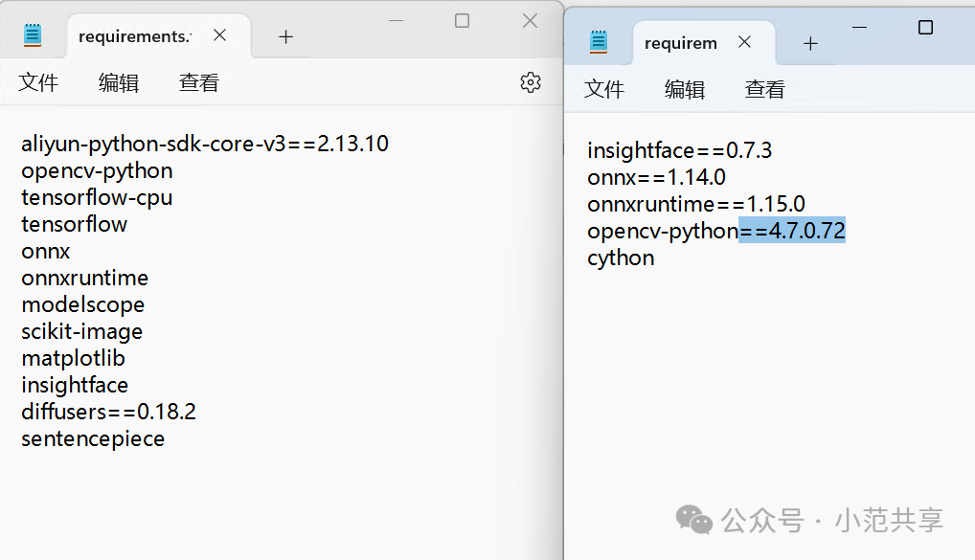Click the onnx line in left window

click(45, 251)
